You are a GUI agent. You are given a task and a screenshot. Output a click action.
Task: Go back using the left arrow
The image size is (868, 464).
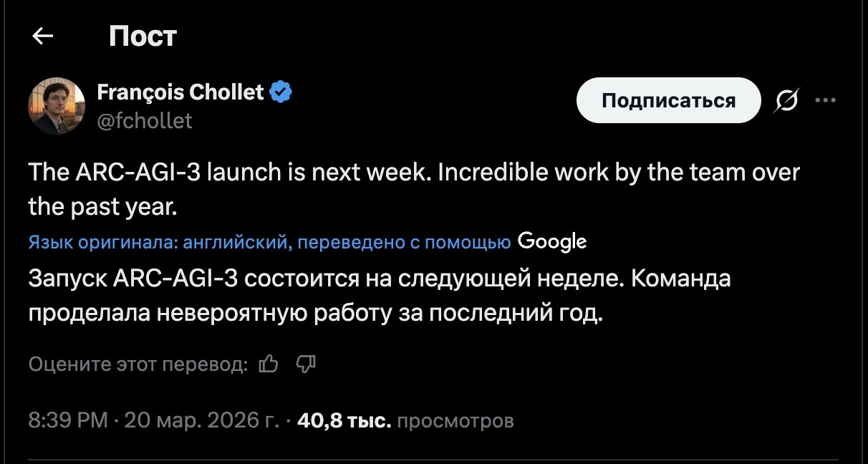[44, 36]
